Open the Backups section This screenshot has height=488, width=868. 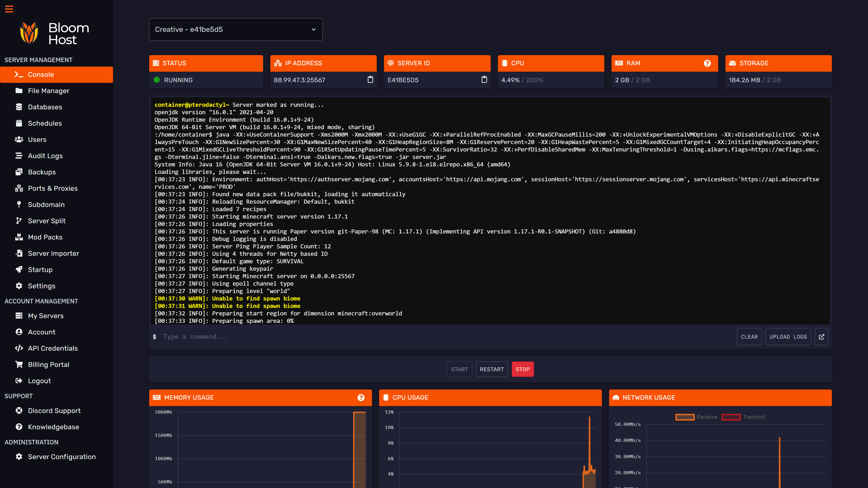pos(42,172)
